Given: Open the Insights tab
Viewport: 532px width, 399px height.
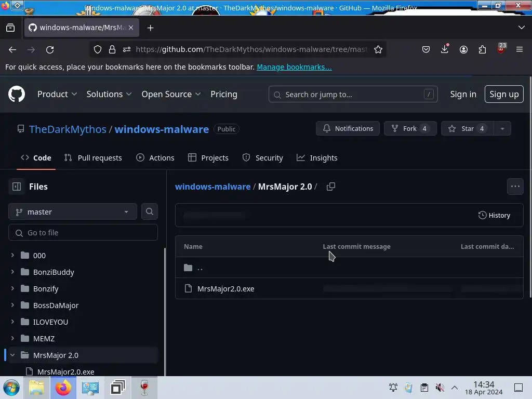Looking at the screenshot, I should pos(317,158).
